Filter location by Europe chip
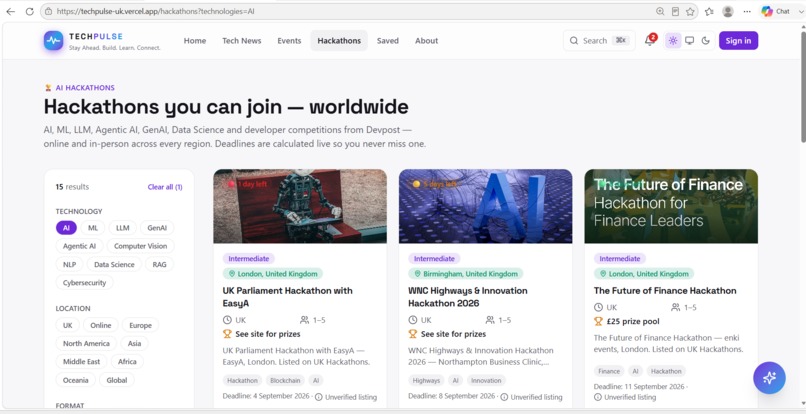Image resolution: width=806 pixels, height=414 pixels. 140,326
